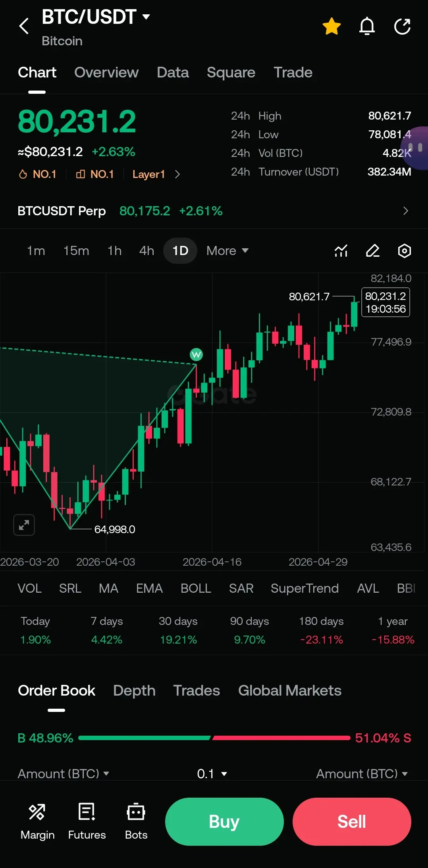Select 1 year performance -15.88%
Image resolution: width=428 pixels, height=868 pixels.
pos(393,630)
